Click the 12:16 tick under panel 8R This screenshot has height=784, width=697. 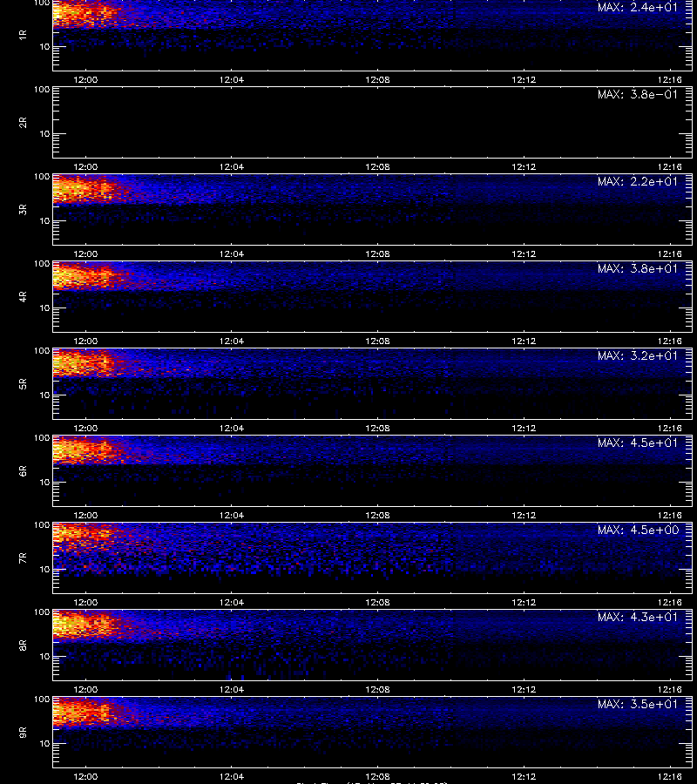click(669, 690)
